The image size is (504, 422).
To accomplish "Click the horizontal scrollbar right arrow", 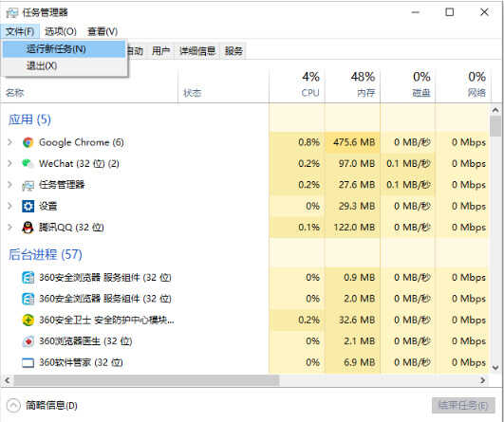I will tap(482, 380).
